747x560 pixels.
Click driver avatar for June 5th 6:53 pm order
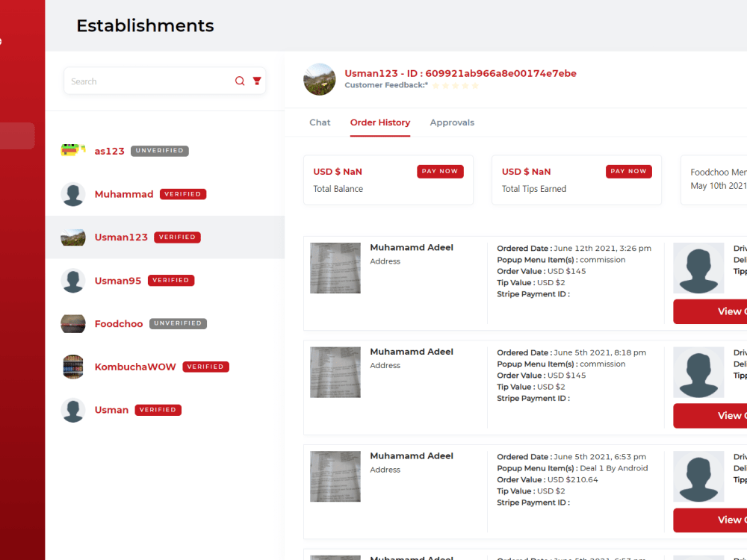(698, 476)
